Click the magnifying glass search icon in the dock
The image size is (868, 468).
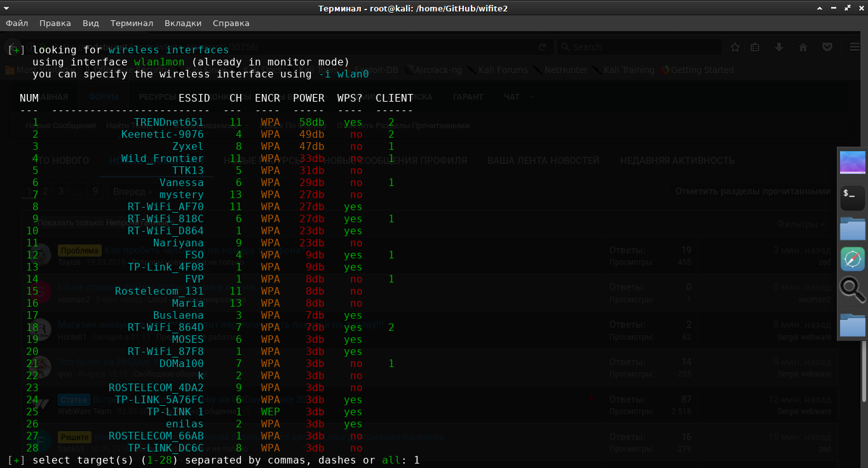852,290
